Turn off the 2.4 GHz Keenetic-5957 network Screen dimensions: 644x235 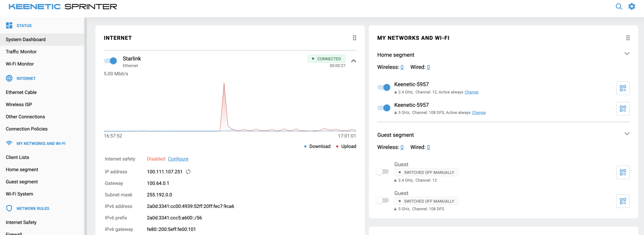coord(384,87)
